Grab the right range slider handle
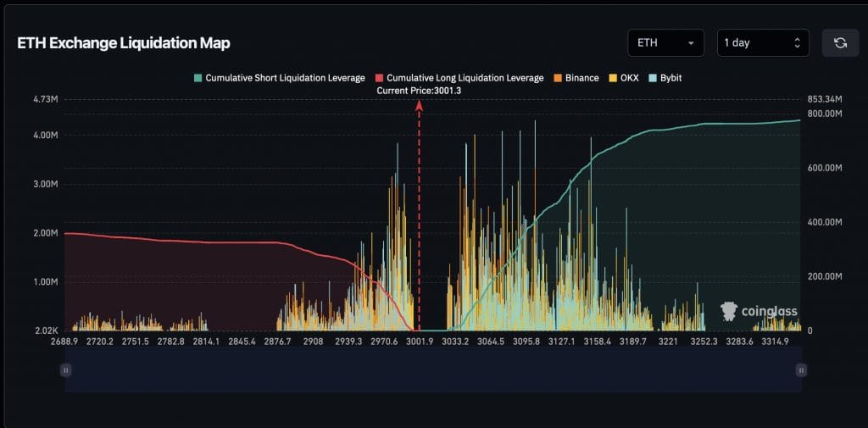The height and width of the screenshot is (428, 868). tap(801, 370)
